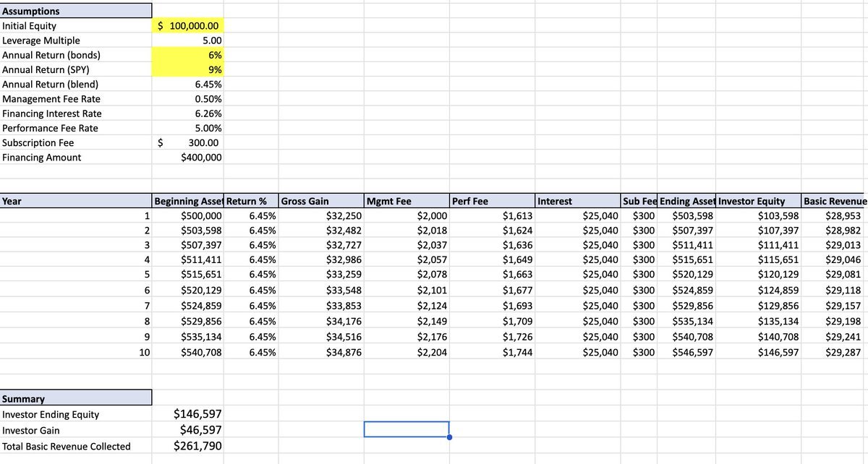Image resolution: width=868 pixels, height=464 pixels.
Task: Click the Perf Fee column header
Action: (492, 202)
